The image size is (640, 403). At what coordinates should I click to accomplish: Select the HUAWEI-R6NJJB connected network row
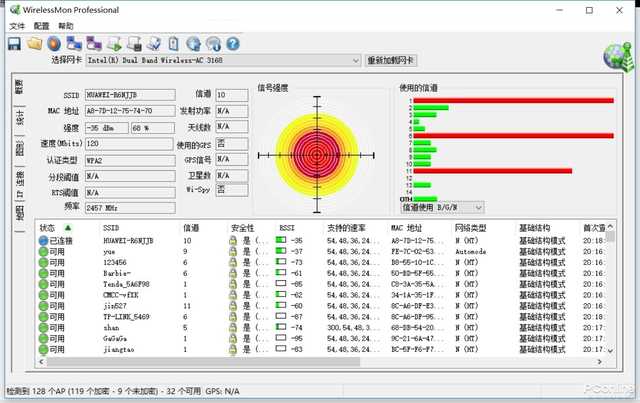[322, 241]
